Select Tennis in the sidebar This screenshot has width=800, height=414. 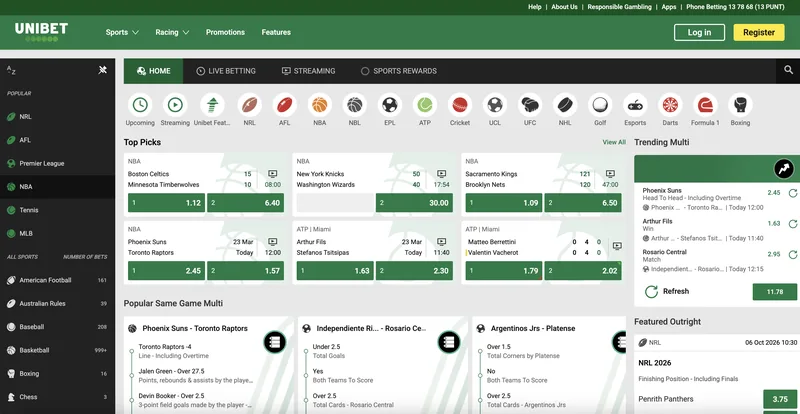pos(57,210)
